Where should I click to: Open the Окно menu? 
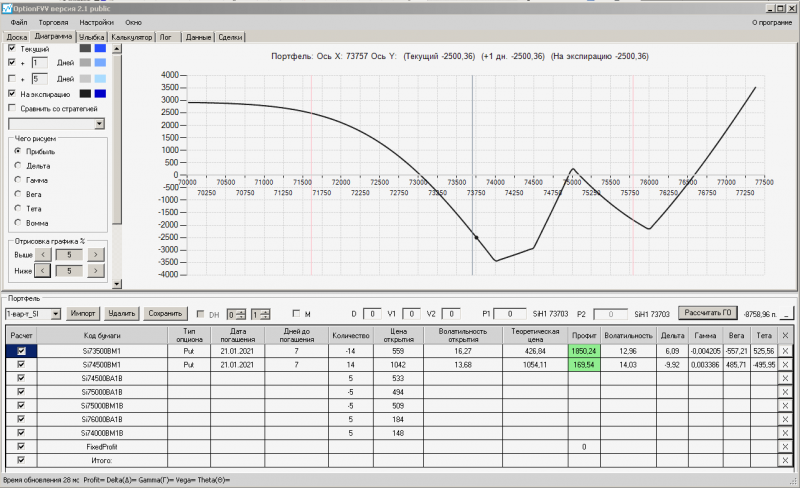pos(134,22)
